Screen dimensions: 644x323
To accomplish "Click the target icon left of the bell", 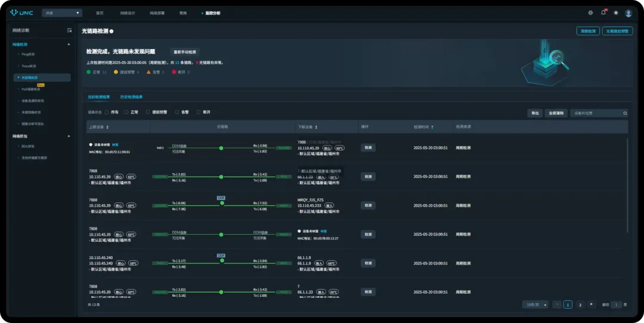I will pyautogui.click(x=590, y=13).
